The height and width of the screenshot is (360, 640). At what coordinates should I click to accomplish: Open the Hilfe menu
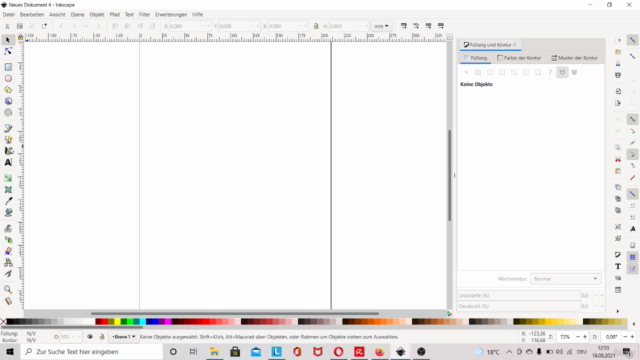click(198, 15)
